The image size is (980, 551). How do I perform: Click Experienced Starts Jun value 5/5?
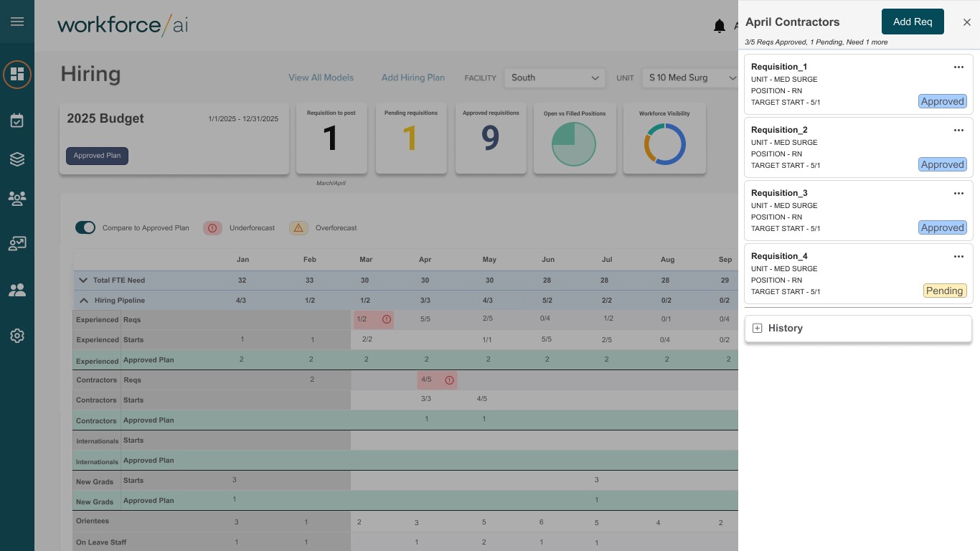(547, 339)
